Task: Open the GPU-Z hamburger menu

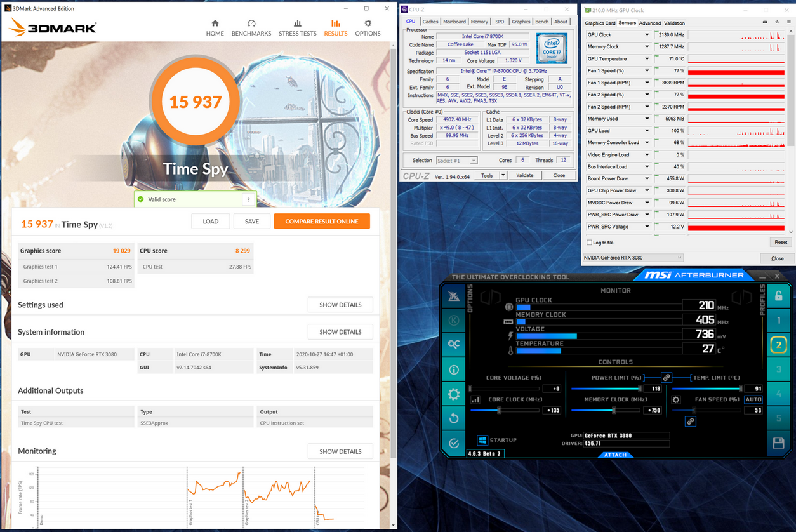Action: (x=789, y=22)
